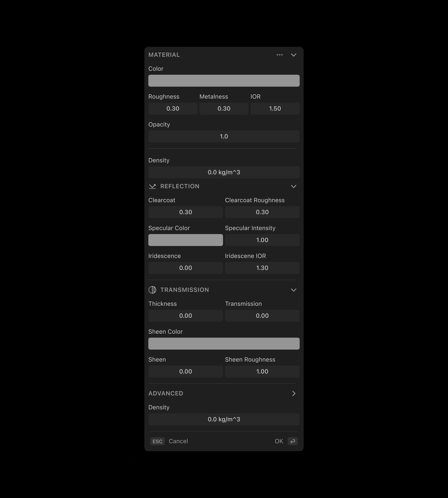Click the Metalness value field
The image size is (448, 498).
click(224, 109)
